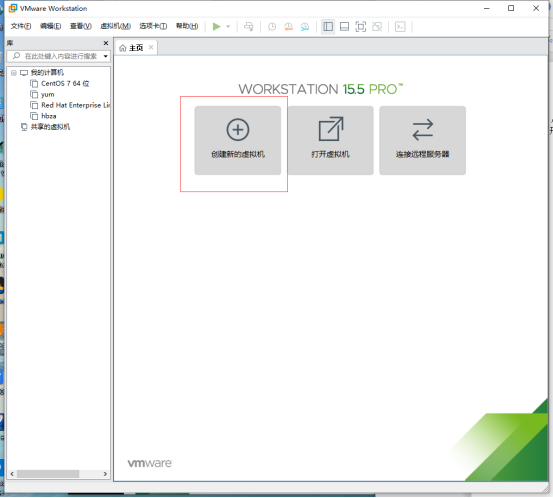This screenshot has width=553, height=498.
Task: Click 打开虚拟机 button
Action: point(330,140)
